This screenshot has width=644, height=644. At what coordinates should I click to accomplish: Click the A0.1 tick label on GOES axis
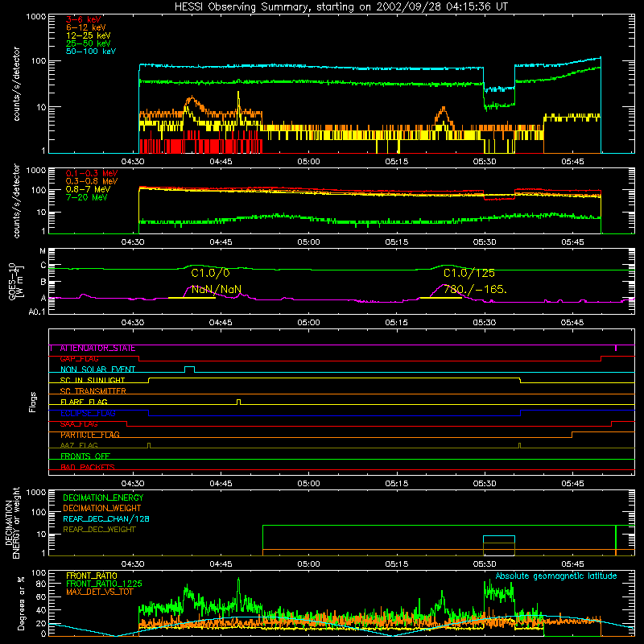click(x=37, y=312)
